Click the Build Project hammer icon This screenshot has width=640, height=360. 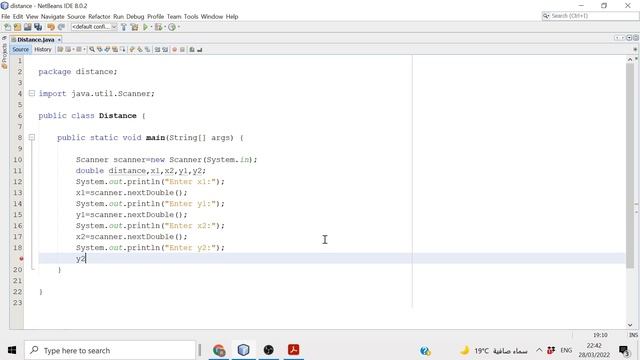(124, 27)
